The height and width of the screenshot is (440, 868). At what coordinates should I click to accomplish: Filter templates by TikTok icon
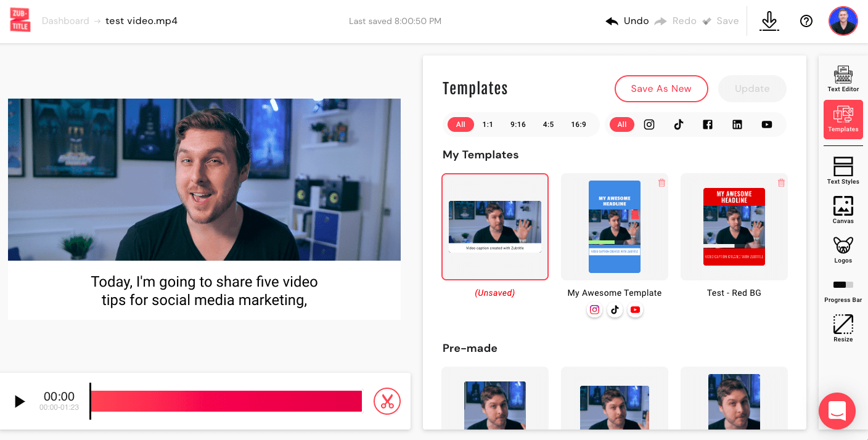click(x=679, y=124)
